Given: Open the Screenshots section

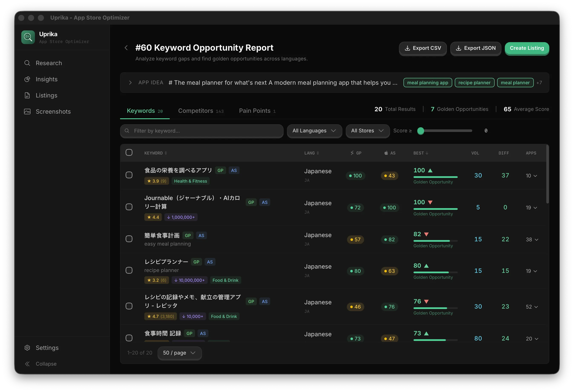Looking at the screenshot, I should 53,111.
